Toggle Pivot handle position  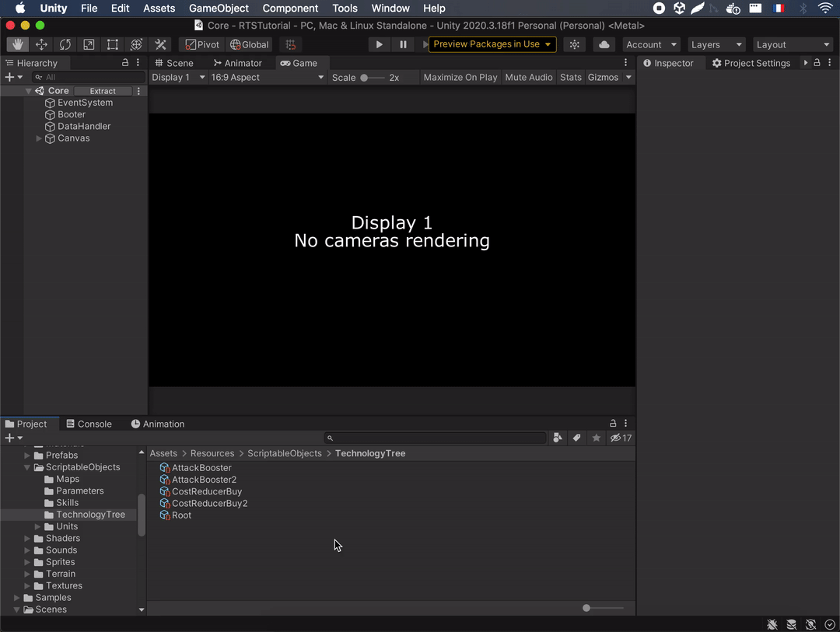pos(202,44)
